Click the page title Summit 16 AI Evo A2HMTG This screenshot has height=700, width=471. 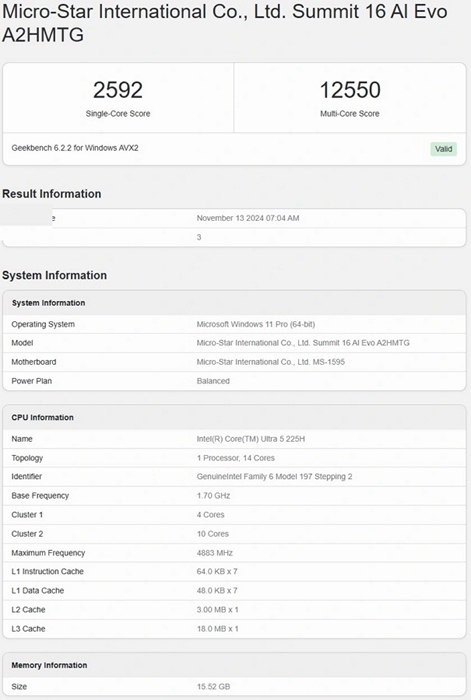(x=225, y=23)
